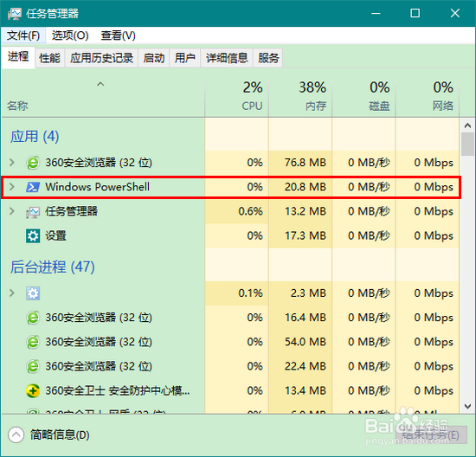Screen dimensions: 476x457
Task: Expand the Windows PowerShell row
Action: [12, 187]
